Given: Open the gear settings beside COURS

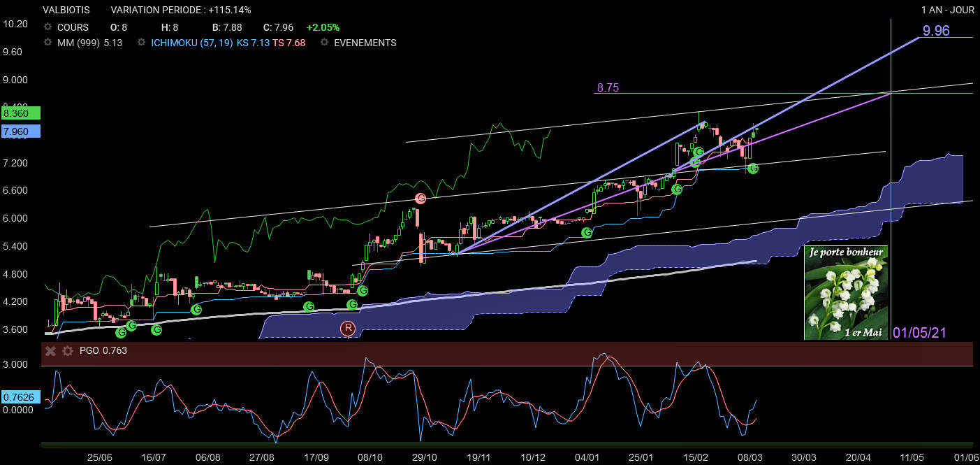Looking at the screenshot, I should (47, 27).
